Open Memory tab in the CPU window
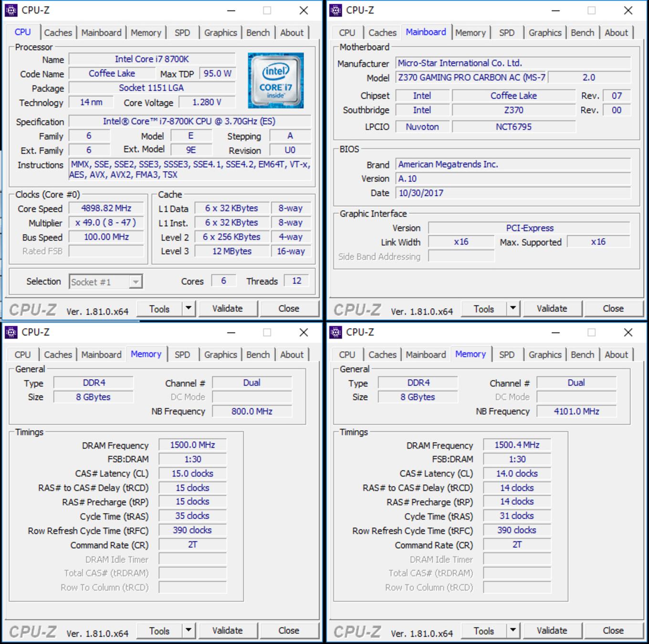Viewport: 649px width, 644px height. pyautogui.click(x=146, y=32)
